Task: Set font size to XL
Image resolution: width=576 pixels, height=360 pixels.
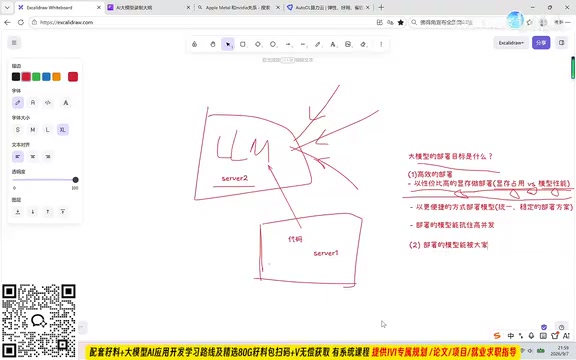Action: [63, 130]
